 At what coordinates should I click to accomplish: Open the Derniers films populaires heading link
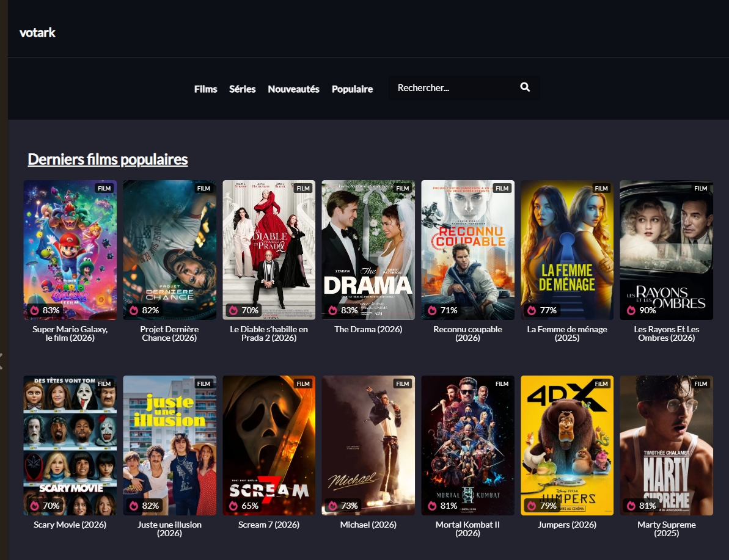coord(108,159)
